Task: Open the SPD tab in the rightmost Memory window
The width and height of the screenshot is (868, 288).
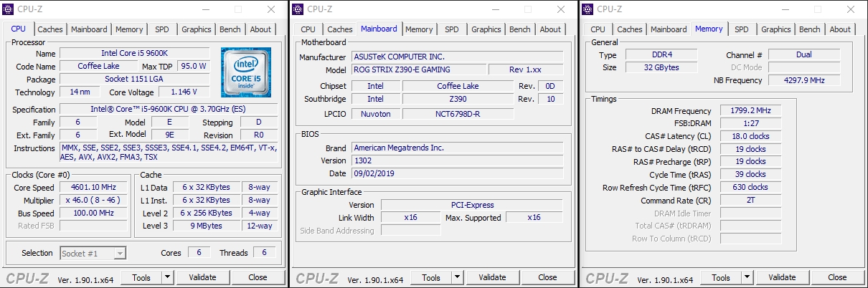Action: [741, 29]
